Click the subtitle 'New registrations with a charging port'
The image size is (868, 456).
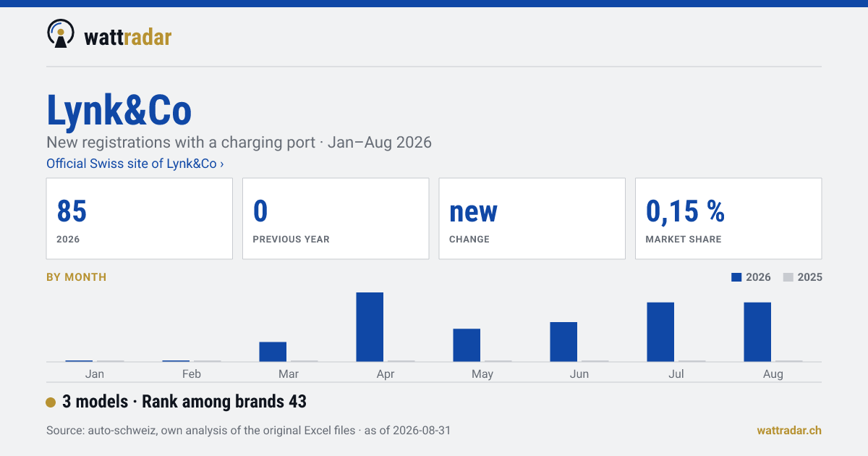pos(182,142)
